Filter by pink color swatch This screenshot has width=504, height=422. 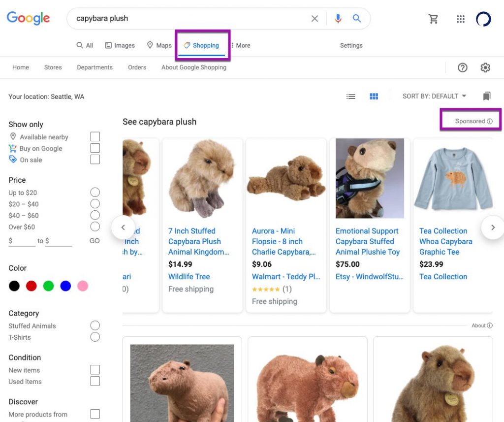pos(83,286)
